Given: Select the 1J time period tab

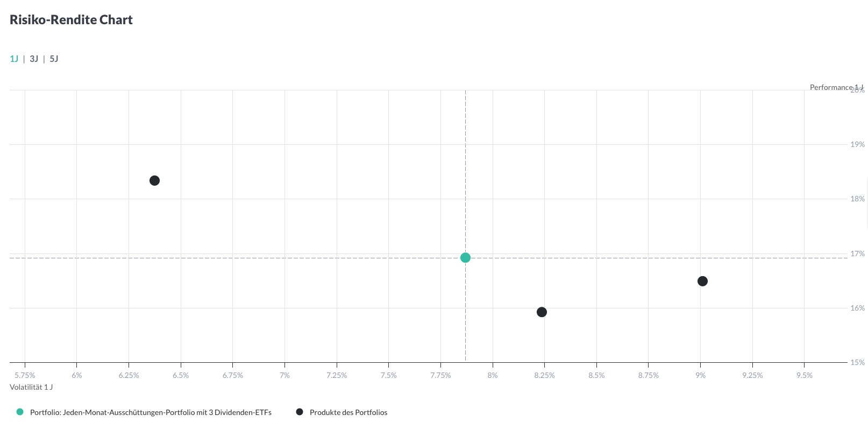Looking at the screenshot, I should point(14,59).
